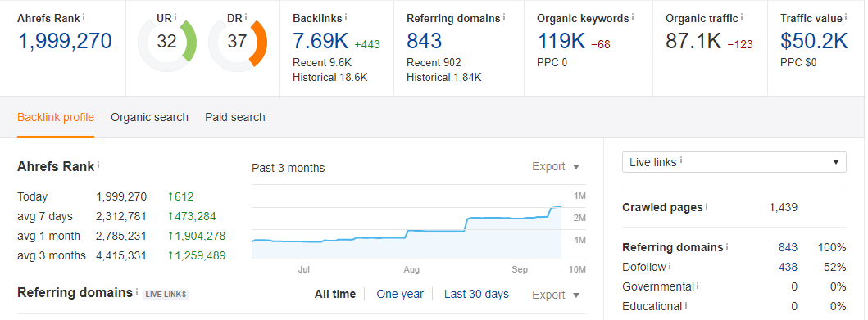This screenshot has height=320, width=868.
Task: Click DR 37 donut gauge
Action: coord(237,42)
